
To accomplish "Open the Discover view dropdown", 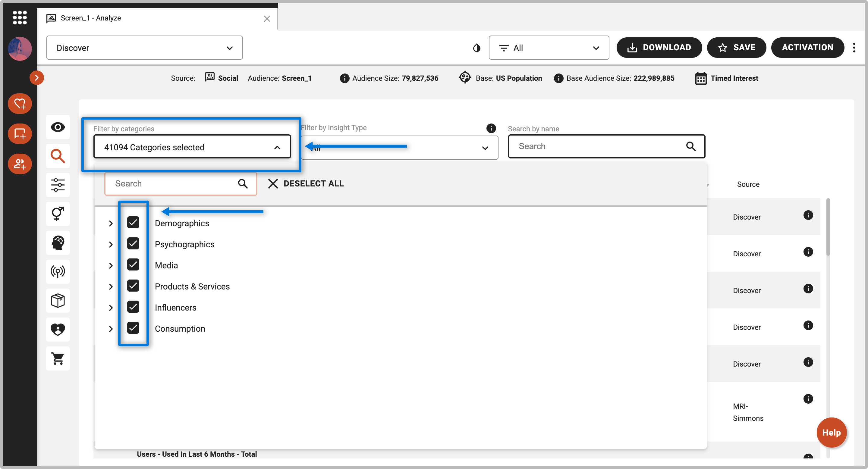I will (144, 48).
